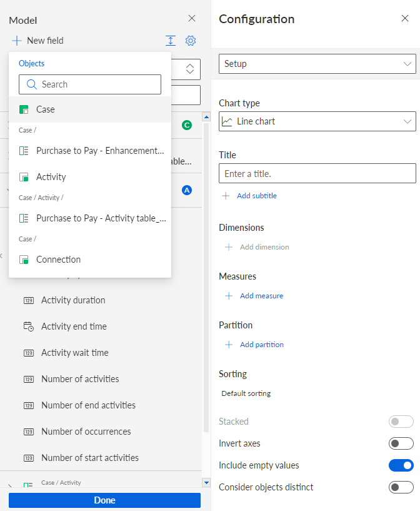Click the New field plus icon
Viewport: 420px width, 511px height.
(17, 41)
